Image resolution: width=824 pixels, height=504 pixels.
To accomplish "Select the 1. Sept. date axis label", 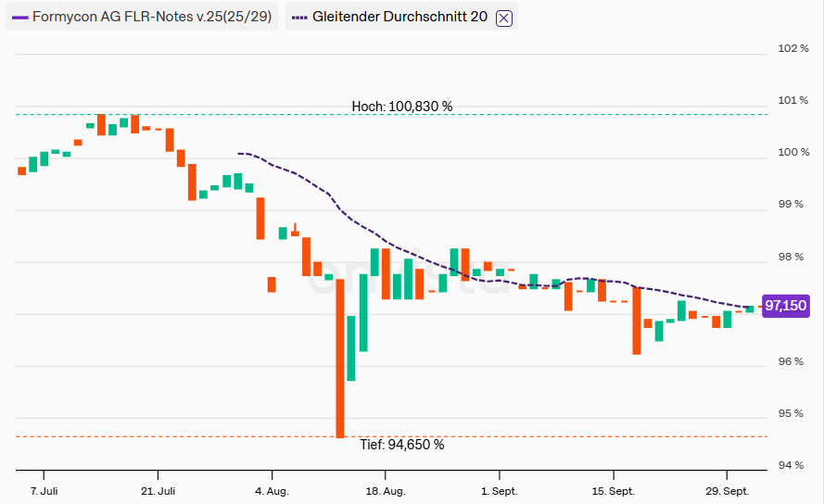I will tap(499, 490).
